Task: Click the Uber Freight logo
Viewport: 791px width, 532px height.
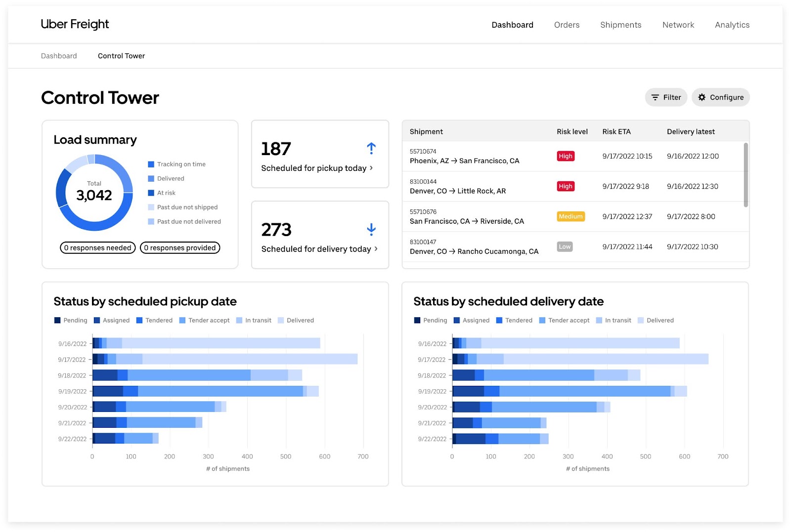Action: 75,24
